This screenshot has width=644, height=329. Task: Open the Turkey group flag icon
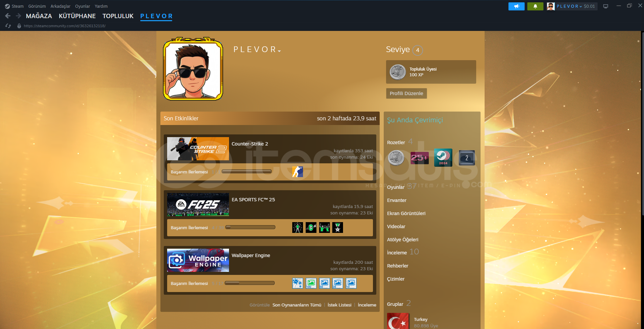(x=398, y=321)
